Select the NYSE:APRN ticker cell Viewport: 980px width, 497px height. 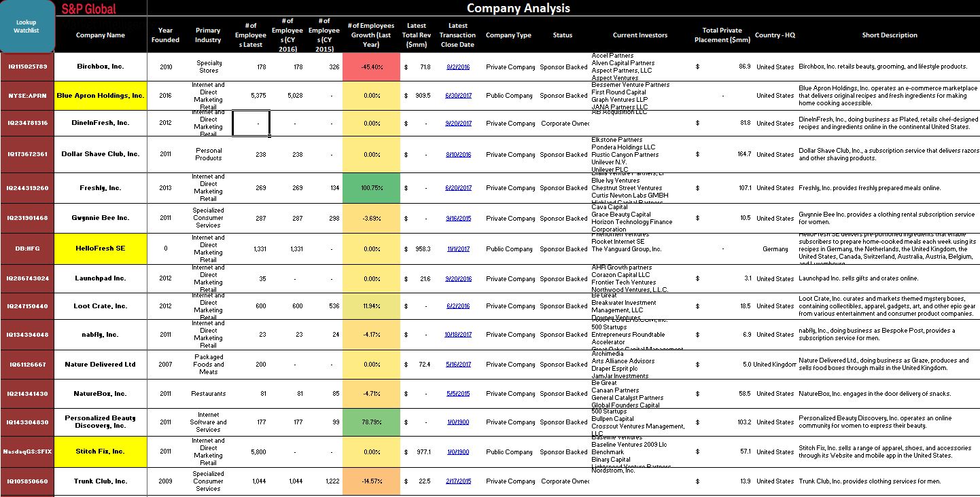click(x=27, y=96)
